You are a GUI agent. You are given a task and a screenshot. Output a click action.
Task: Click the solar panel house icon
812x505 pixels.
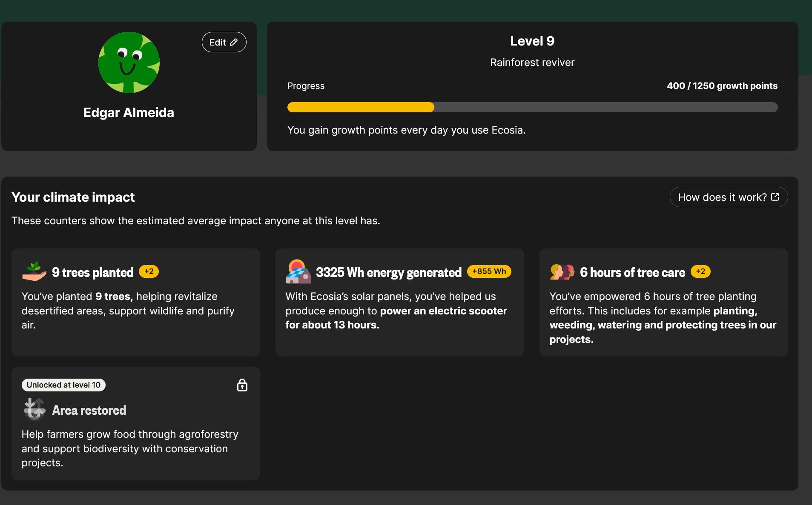coord(298,271)
